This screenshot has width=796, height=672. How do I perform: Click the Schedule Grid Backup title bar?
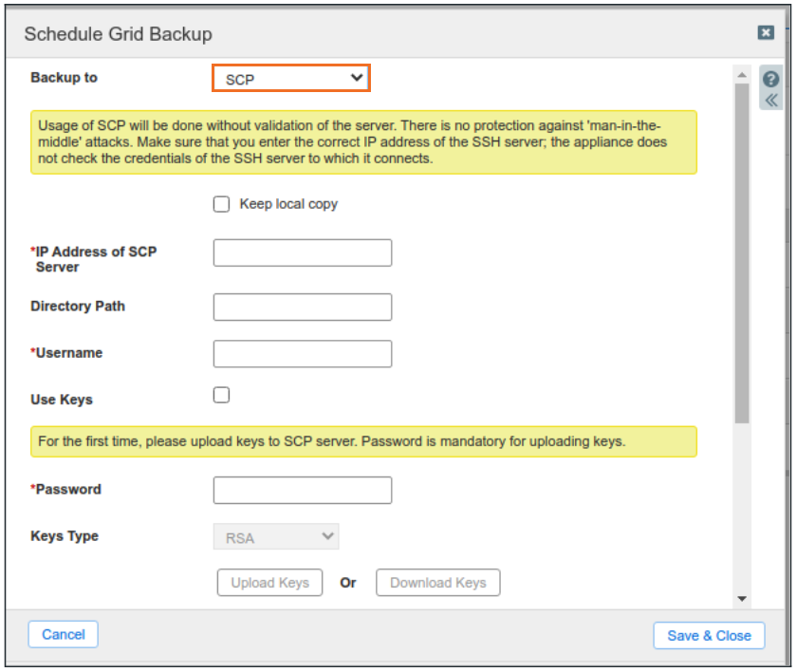point(379,34)
